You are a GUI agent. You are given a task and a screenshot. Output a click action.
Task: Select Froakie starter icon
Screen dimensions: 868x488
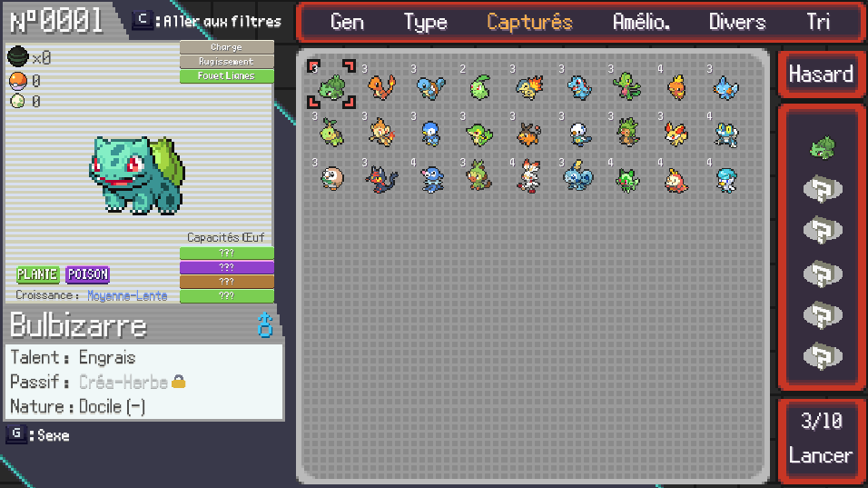[x=725, y=134]
